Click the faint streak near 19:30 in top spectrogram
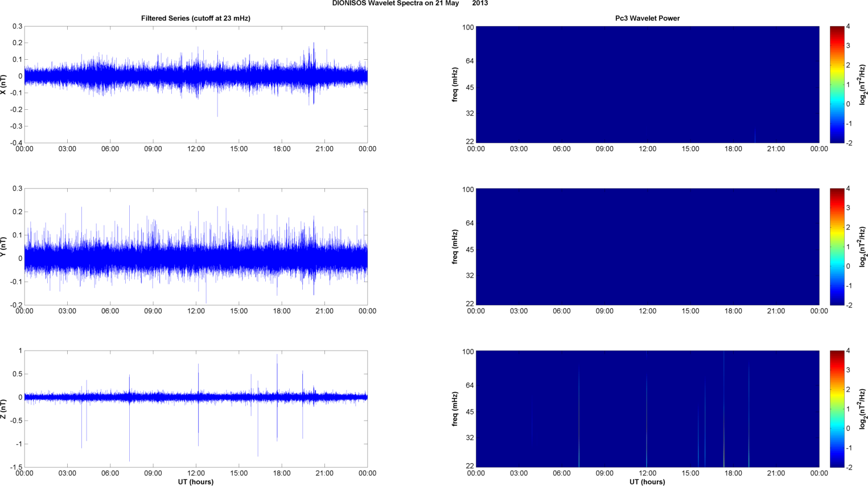This screenshot has width=868, height=486. click(x=755, y=137)
